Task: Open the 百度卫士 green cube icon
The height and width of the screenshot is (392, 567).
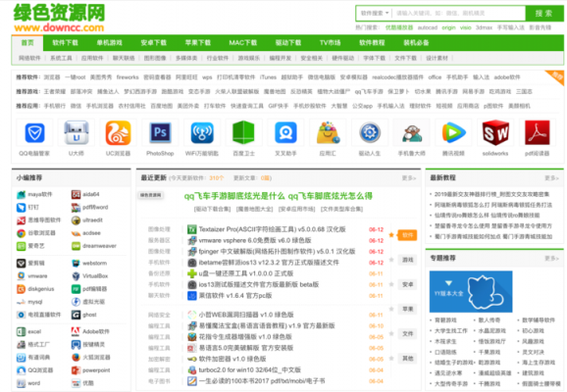Action: coord(243,132)
